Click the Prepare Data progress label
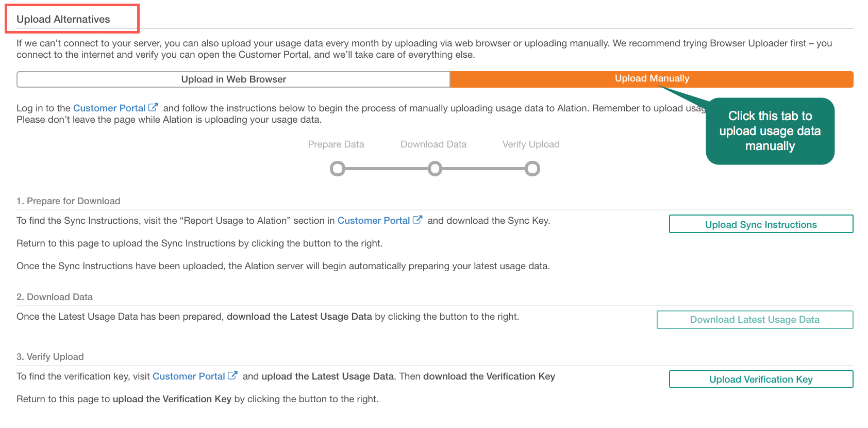The image size is (868, 428). [x=336, y=144]
